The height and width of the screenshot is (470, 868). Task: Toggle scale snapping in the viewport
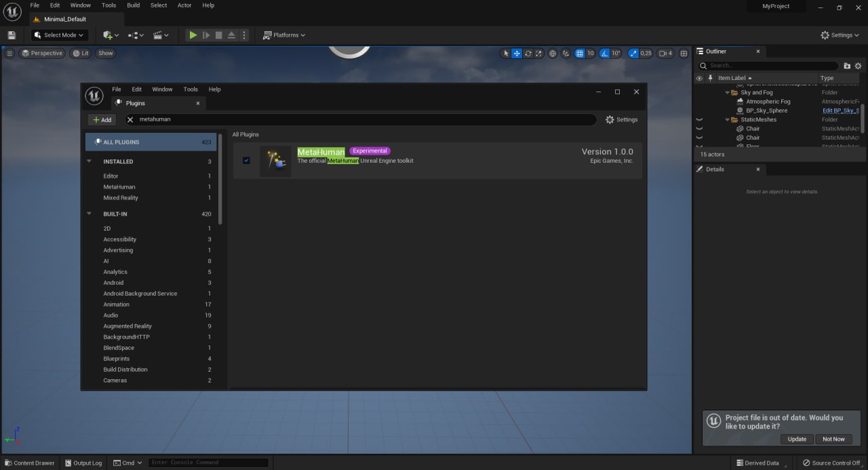[x=633, y=53]
